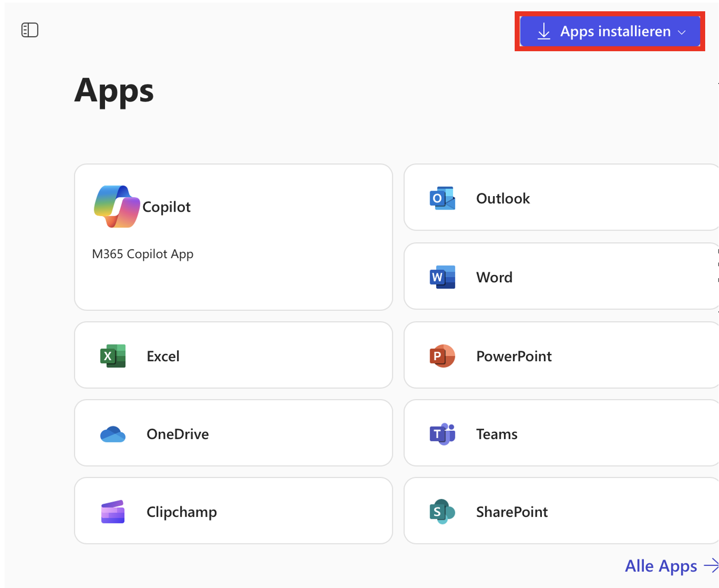This screenshot has height=588, width=719.
Task: Click the SharePoint app icon
Action: click(x=442, y=512)
